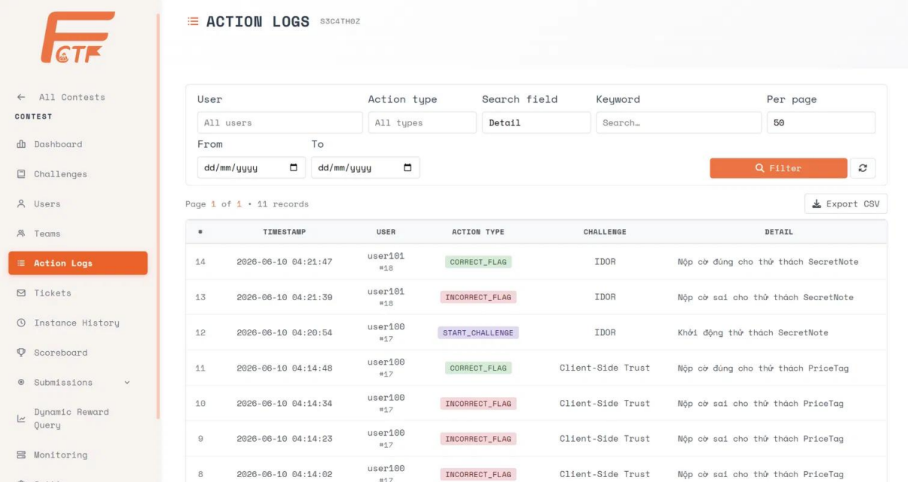
Task: Click timestamp 2026-06-10 04:14:34
Action: [x=284, y=403]
